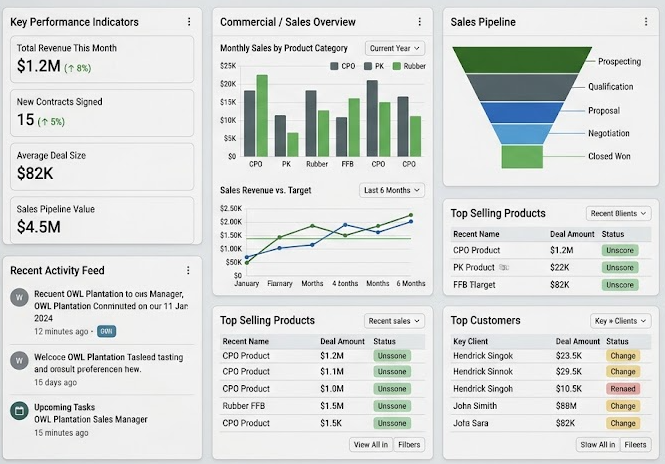
Task: Click Change status for Hendrick Singok
Action: pyautogui.click(x=623, y=356)
